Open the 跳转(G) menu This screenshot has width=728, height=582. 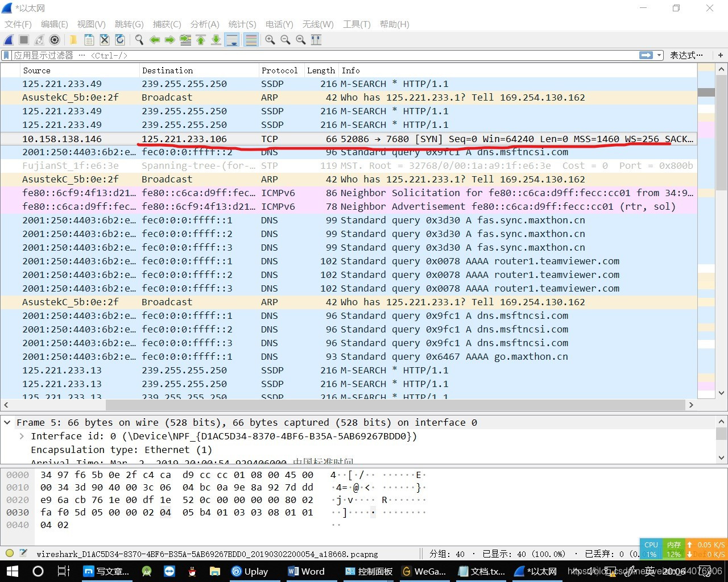pos(129,24)
